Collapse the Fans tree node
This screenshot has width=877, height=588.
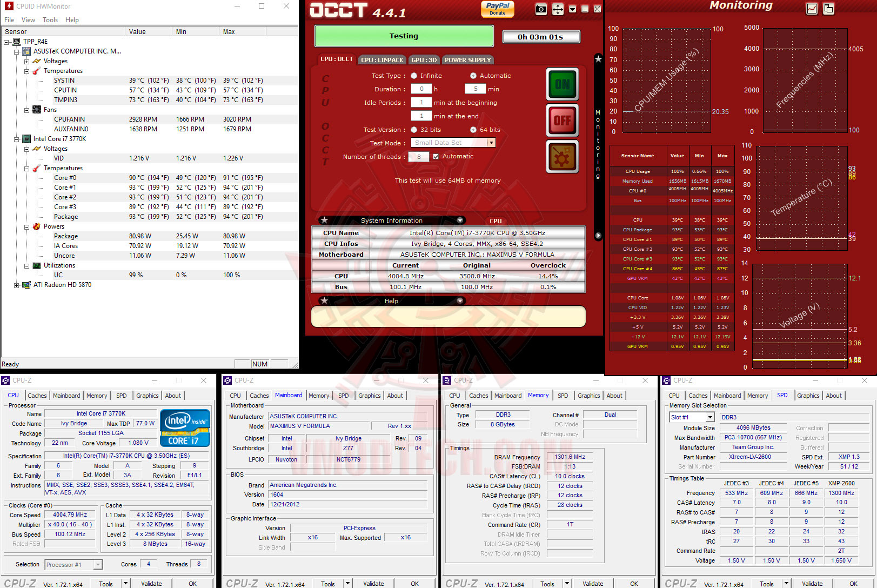click(x=26, y=110)
